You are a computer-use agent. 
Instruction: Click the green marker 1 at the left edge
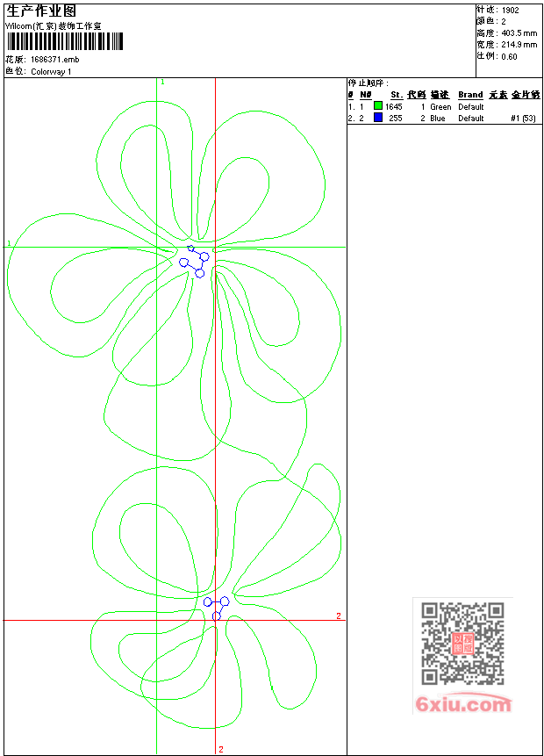pos(9,243)
